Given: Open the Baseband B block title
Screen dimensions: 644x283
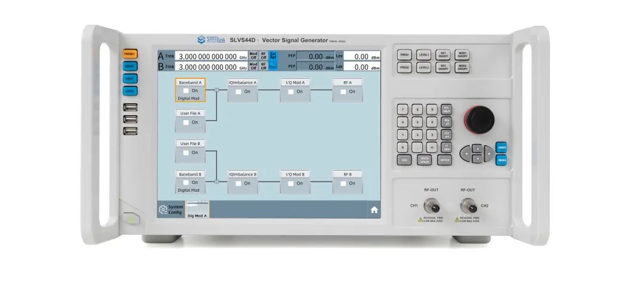Looking at the screenshot, I should [190, 174].
